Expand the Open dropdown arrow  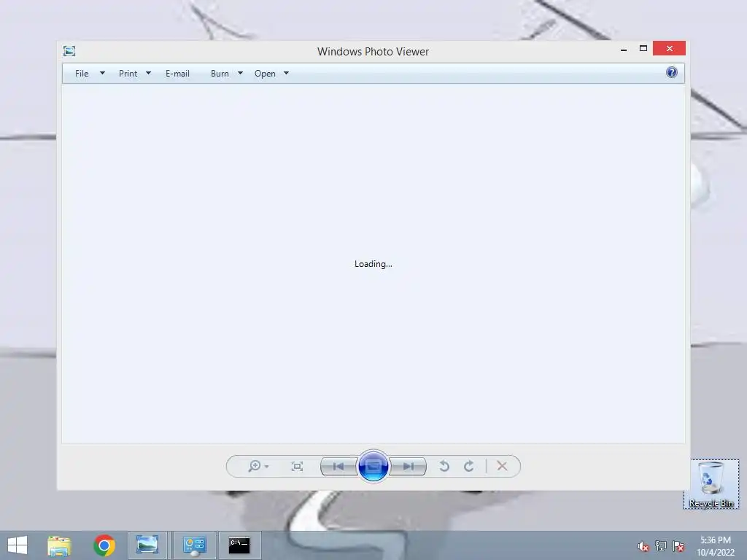pyautogui.click(x=286, y=74)
